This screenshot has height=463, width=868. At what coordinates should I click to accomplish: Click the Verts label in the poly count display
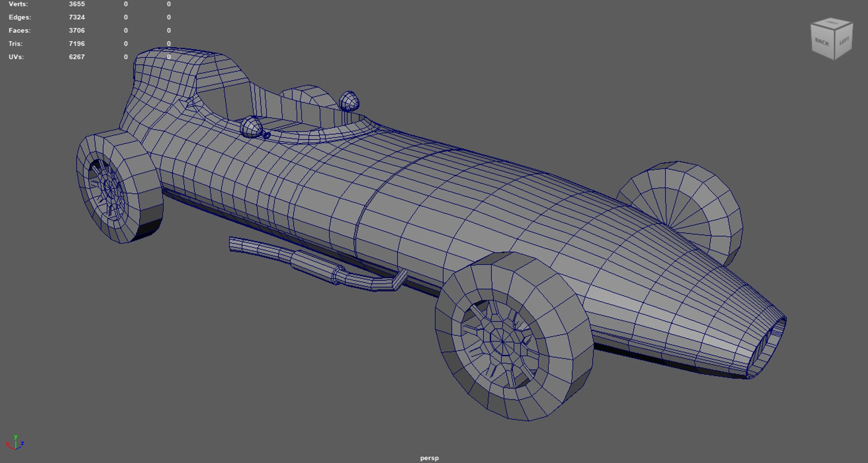click(x=18, y=4)
